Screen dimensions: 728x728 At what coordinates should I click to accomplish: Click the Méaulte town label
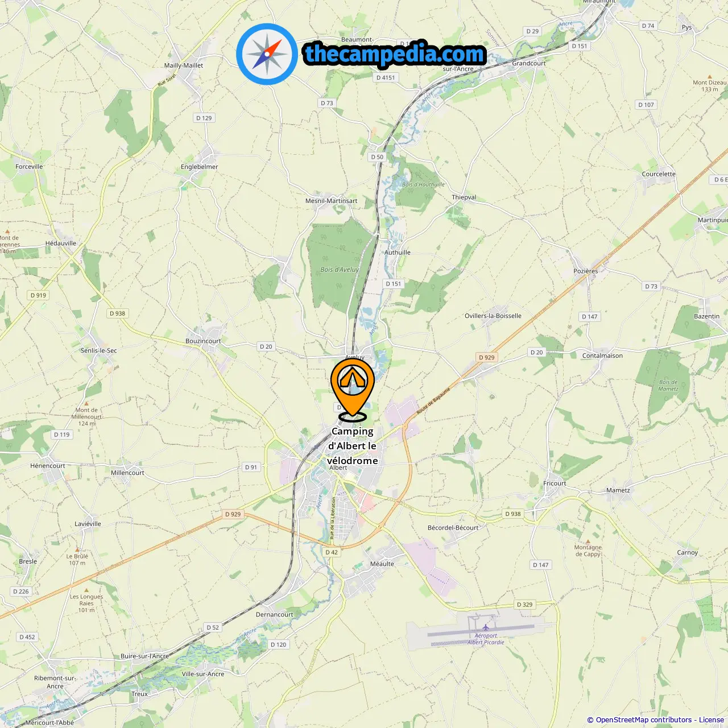tap(382, 564)
